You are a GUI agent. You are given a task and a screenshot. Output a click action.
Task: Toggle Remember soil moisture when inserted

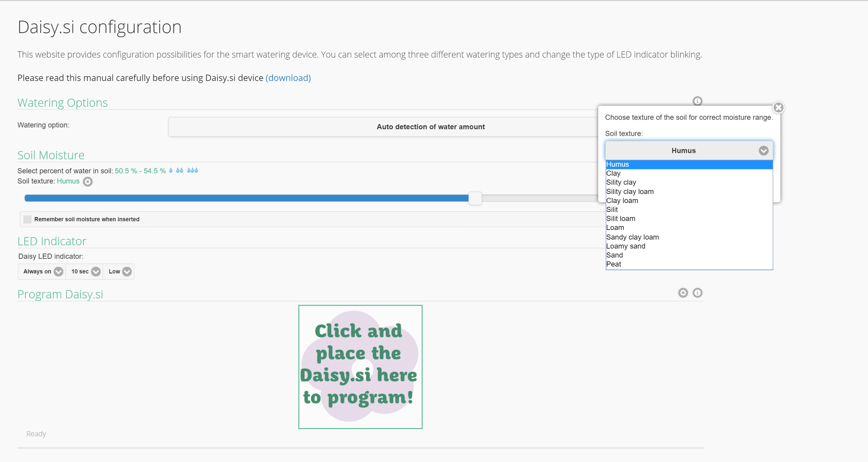click(27, 219)
